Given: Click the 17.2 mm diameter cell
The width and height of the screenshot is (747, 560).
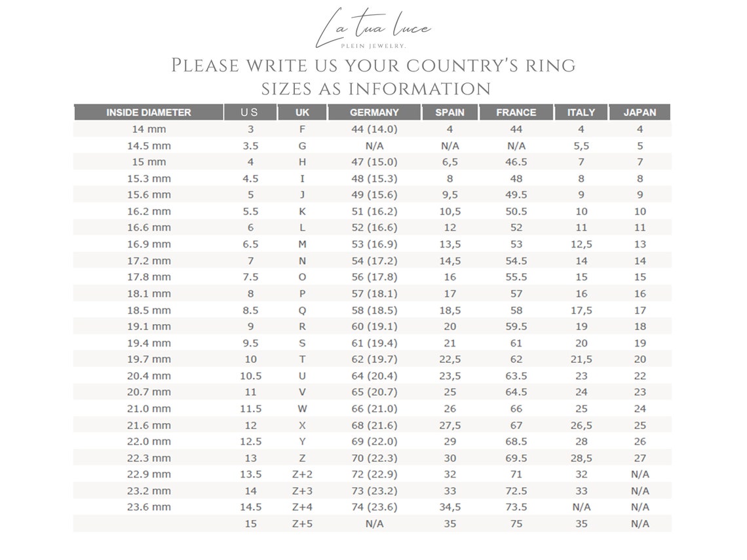Looking at the screenshot, I should click(149, 261).
